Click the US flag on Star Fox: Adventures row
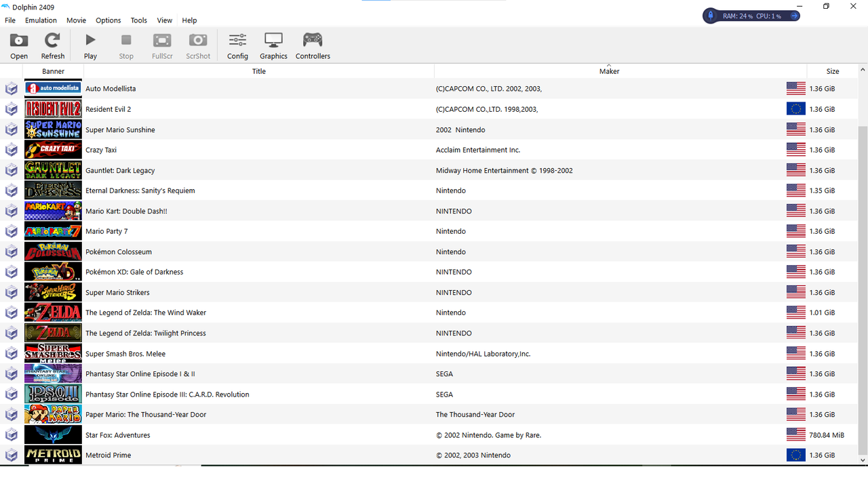The image size is (868, 488). [796, 434]
